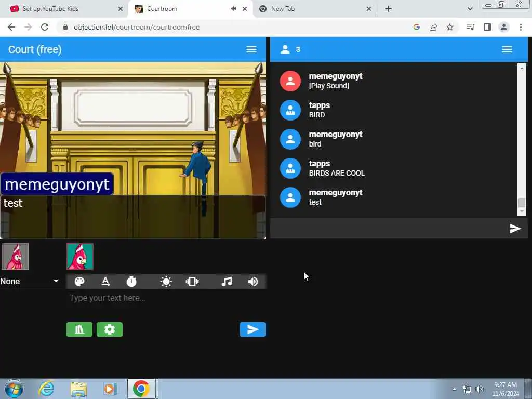
Task: Open the media control icon
Action: pyautogui.click(x=470, y=27)
